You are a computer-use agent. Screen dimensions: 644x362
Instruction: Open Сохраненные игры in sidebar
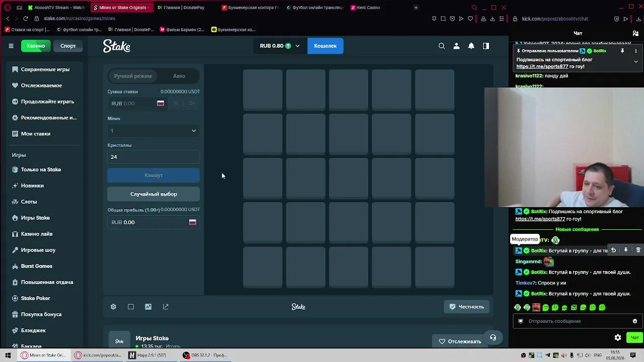click(x=45, y=69)
